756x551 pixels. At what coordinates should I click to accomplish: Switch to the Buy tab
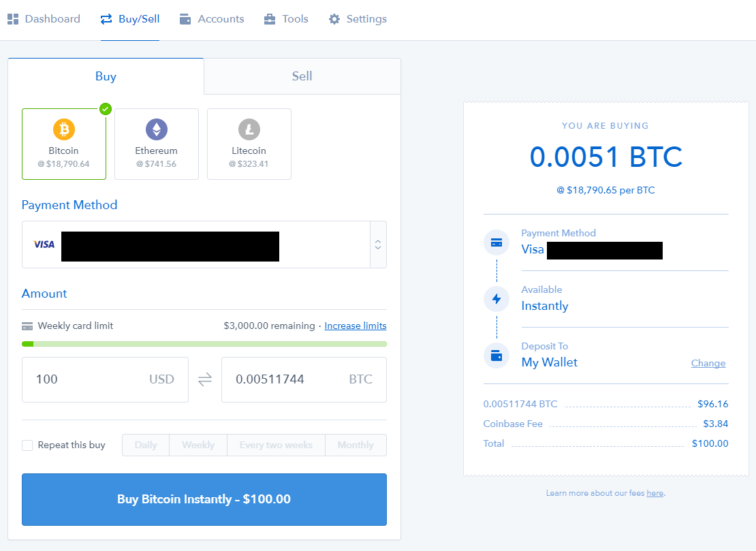point(106,76)
